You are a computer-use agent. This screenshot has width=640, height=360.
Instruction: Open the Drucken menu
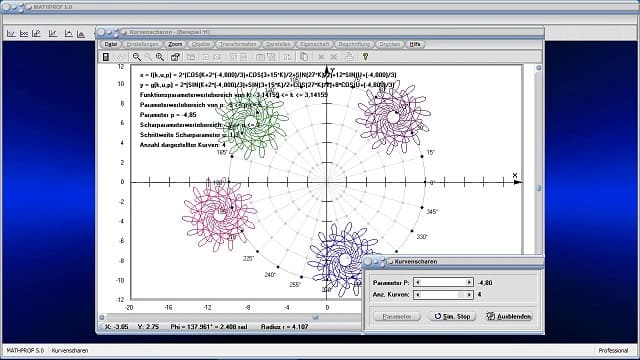(389, 44)
